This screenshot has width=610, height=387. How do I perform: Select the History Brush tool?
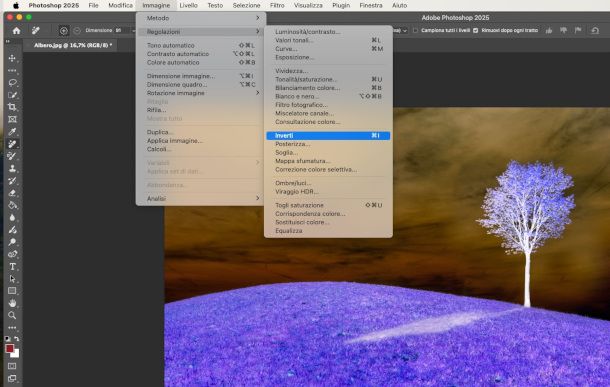click(12, 180)
